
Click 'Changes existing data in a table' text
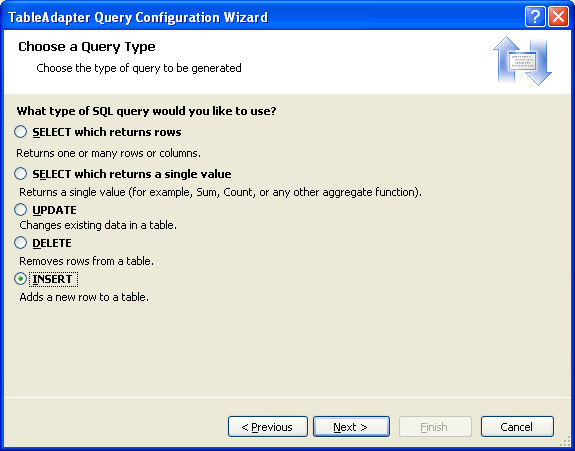tap(98, 225)
